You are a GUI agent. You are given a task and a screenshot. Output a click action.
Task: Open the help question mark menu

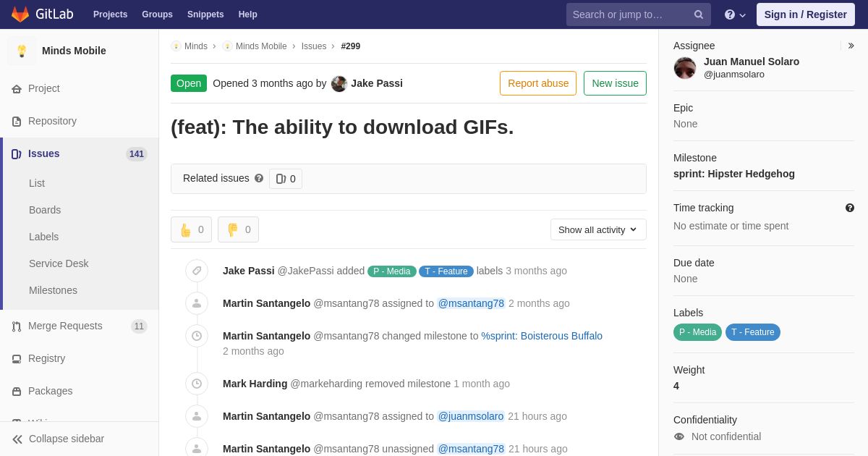tap(735, 14)
